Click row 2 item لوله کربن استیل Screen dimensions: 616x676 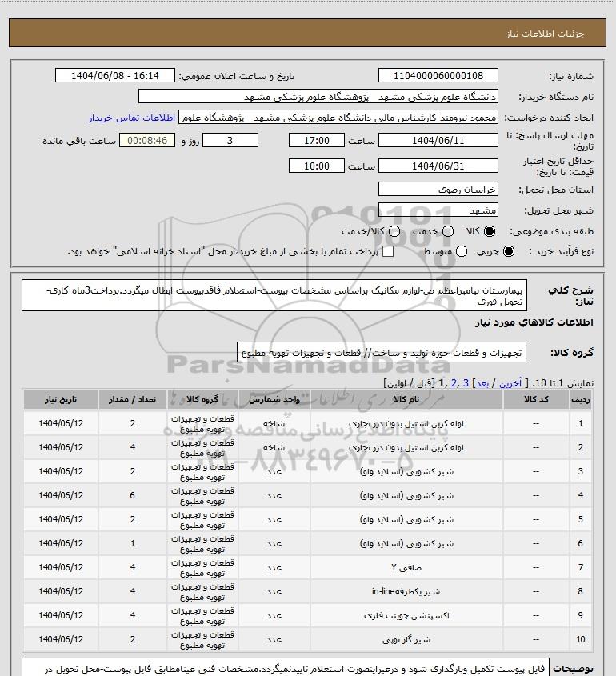(406, 447)
